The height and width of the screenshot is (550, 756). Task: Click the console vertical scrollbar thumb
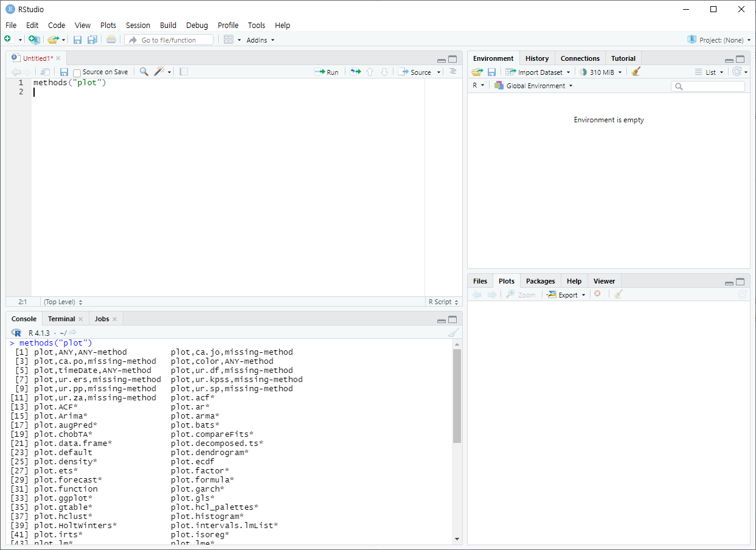(457, 396)
